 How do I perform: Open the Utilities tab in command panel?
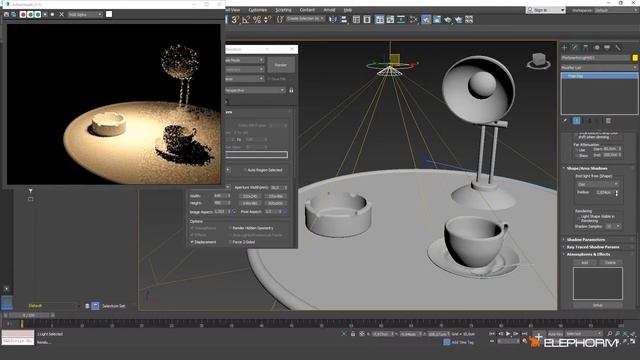(x=618, y=48)
